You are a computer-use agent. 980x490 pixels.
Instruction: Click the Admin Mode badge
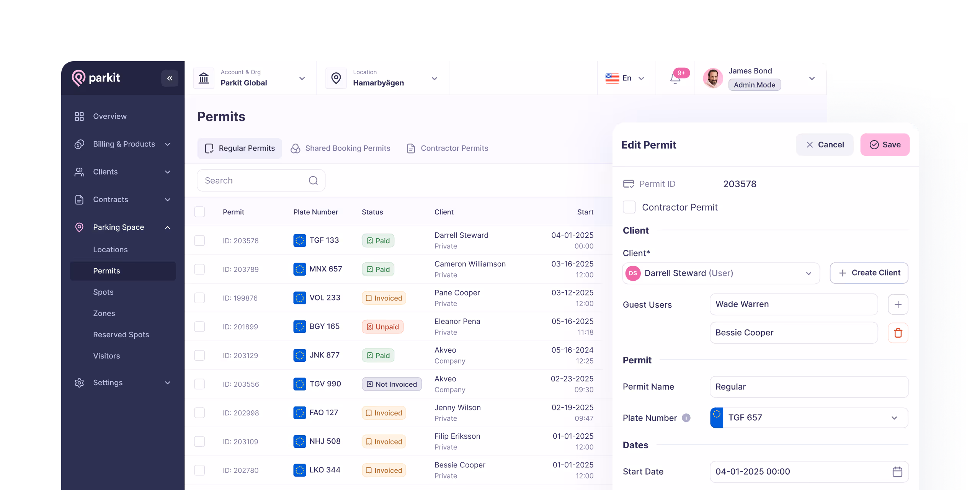755,85
